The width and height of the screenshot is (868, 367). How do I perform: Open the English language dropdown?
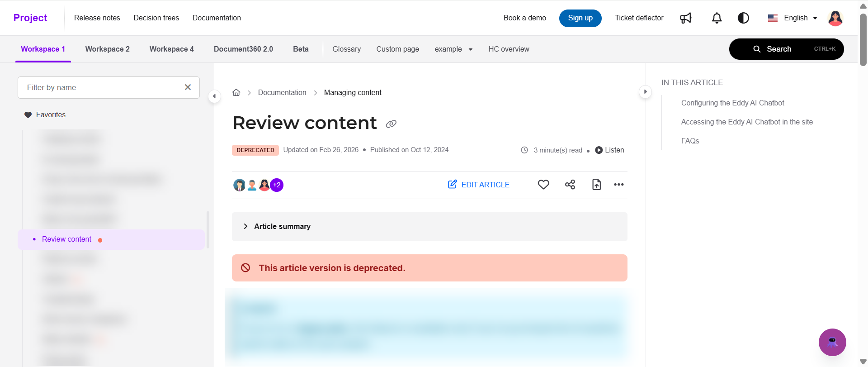pos(793,18)
